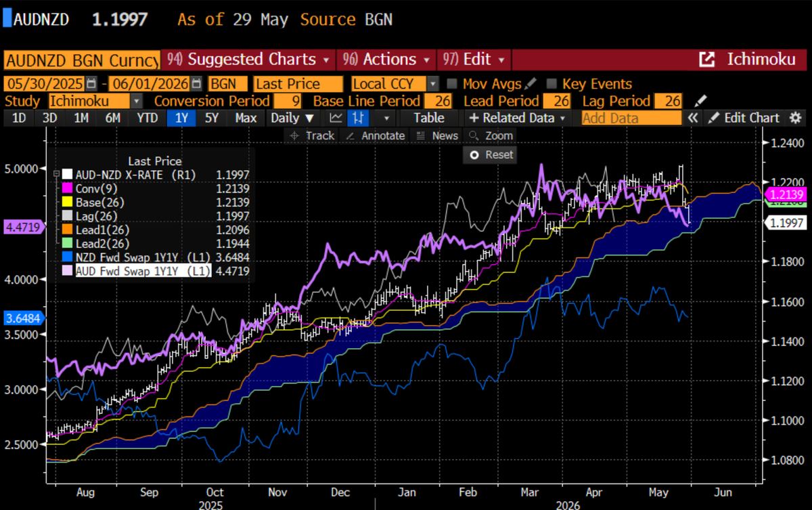
Task: Expand the Local CCY currency dropdown
Action: pyautogui.click(x=433, y=84)
